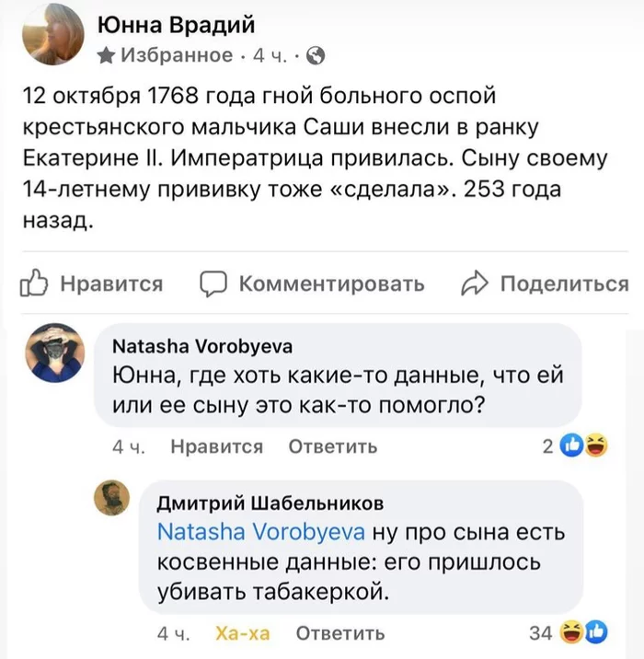The width and height of the screenshot is (644, 659).
Task: Open Дмитрий Шабельников's avatar
Action: coord(113,499)
